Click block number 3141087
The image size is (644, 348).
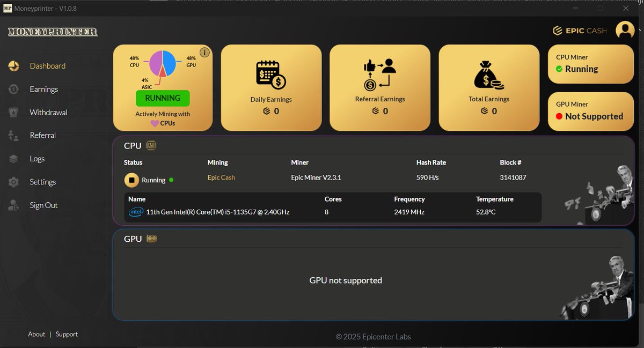coord(513,177)
